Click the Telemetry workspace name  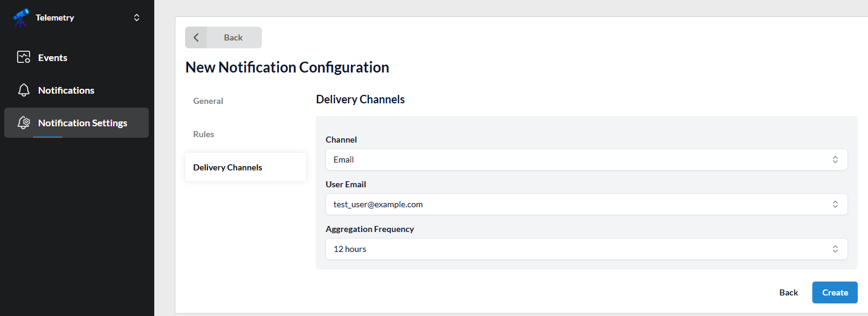tap(55, 18)
